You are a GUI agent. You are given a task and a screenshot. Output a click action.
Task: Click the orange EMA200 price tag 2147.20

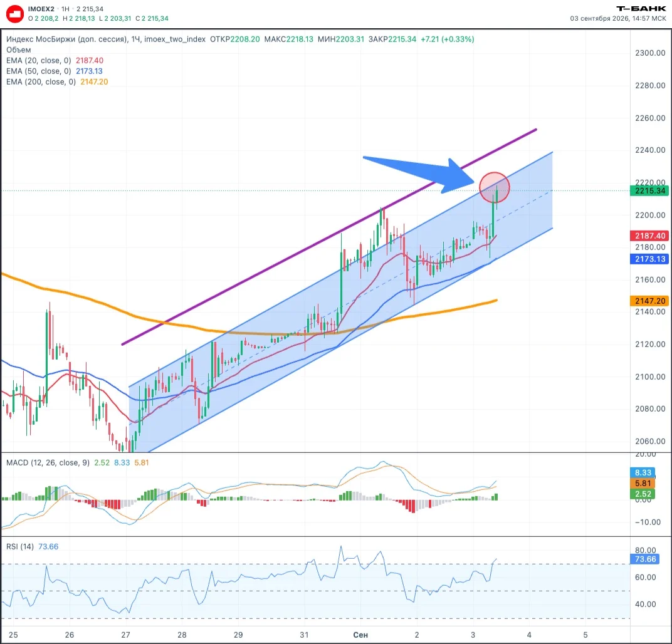[x=649, y=301]
